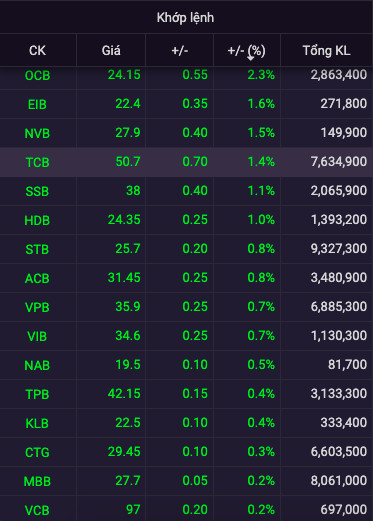Open the NAB stock symbol
373x521 pixels.
click(x=37, y=365)
